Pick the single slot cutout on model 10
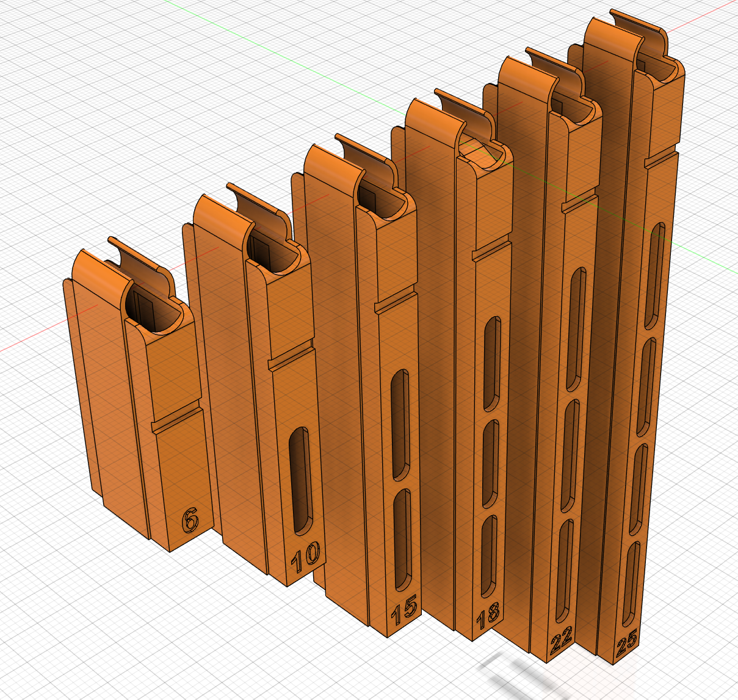Viewport: 738px width, 700px height. pos(300,481)
